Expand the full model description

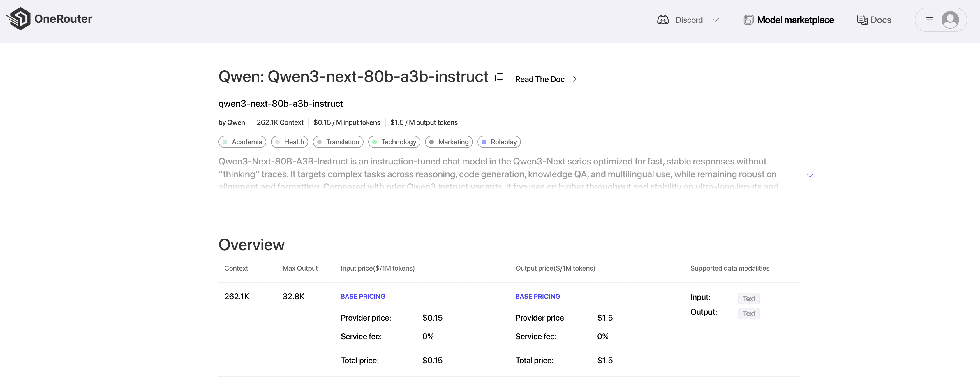coord(810,176)
